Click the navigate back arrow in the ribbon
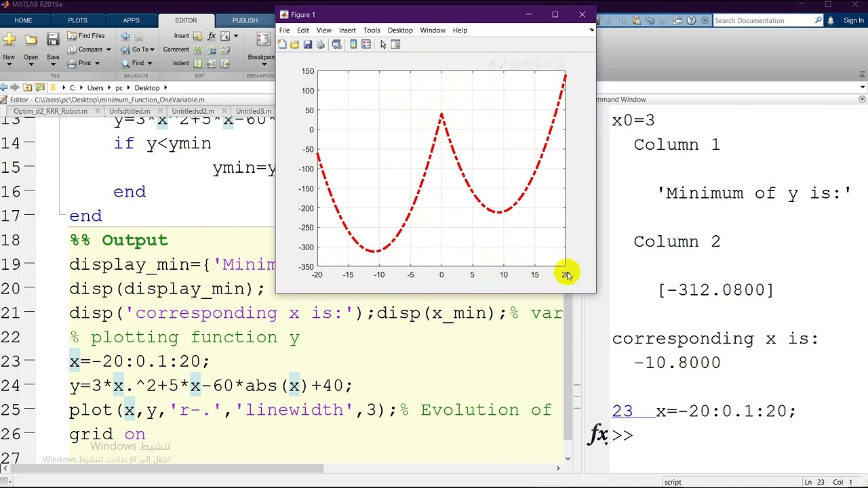 tap(125, 36)
